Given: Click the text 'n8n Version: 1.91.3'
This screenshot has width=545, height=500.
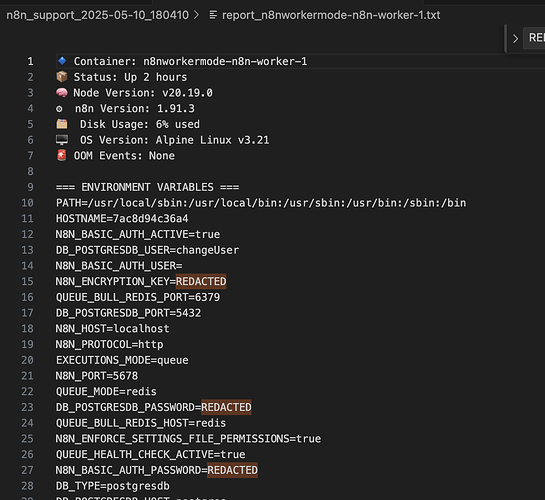Looking at the screenshot, I should (135, 108).
